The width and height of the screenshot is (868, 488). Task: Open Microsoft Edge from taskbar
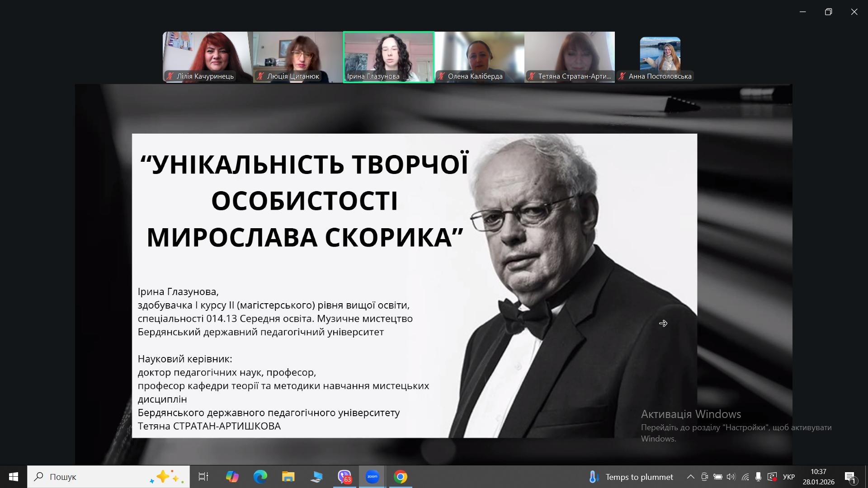(260, 477)
